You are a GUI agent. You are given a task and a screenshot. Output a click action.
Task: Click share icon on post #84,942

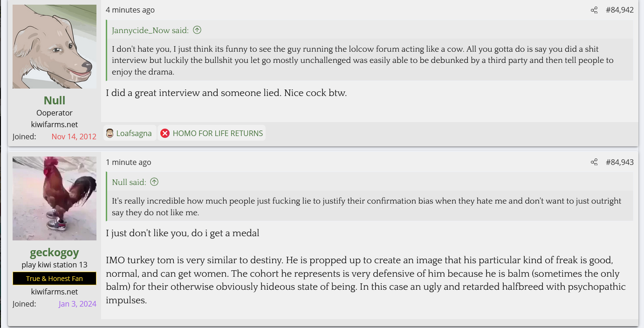[594, 10]
